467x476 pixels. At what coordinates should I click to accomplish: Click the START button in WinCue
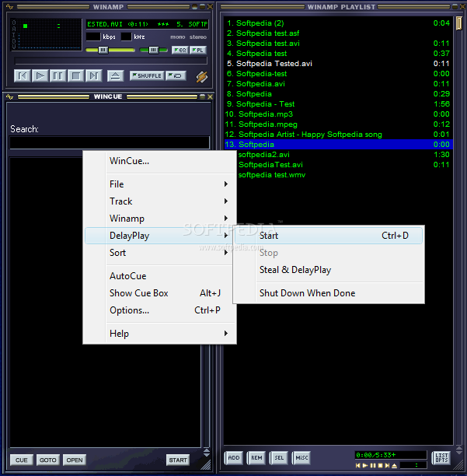pyautogui.click(x=178, y=460)
